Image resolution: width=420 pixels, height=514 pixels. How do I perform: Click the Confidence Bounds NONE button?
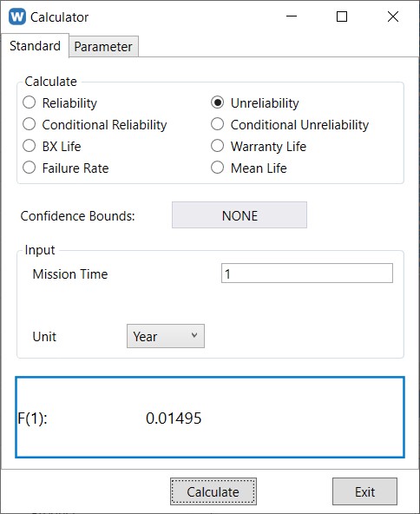tap(240, 215)
